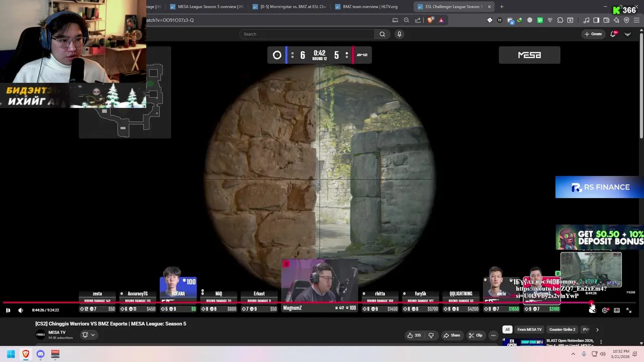Search with voice using the microphone icon
Image resolution: width=644 pixels, height=362 pixels.
point(399,34)
